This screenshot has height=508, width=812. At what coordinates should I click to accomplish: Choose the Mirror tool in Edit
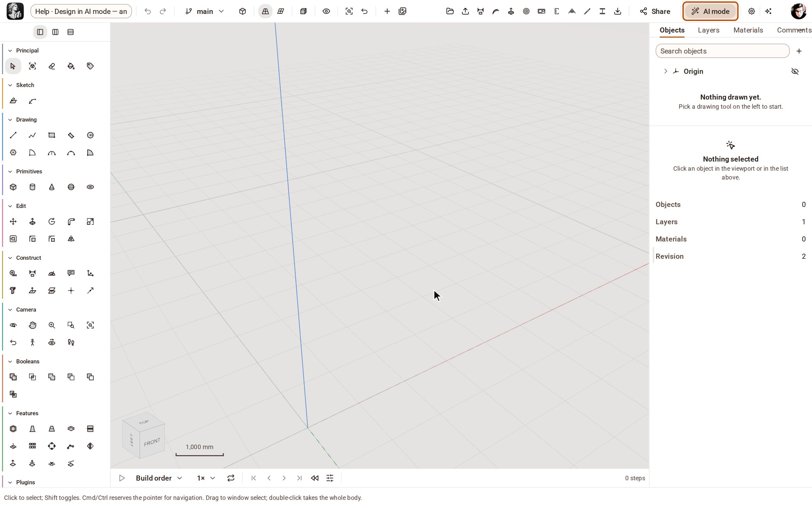click(x=71, y=239)
